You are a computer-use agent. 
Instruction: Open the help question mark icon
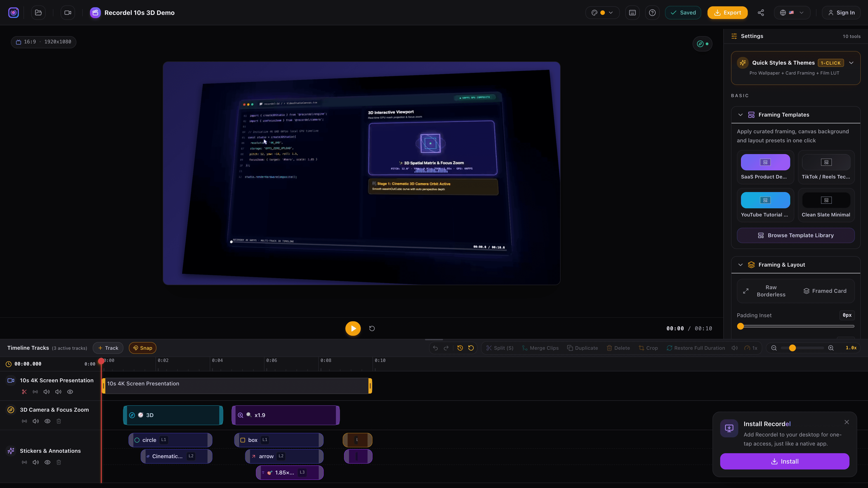point(652,12)
